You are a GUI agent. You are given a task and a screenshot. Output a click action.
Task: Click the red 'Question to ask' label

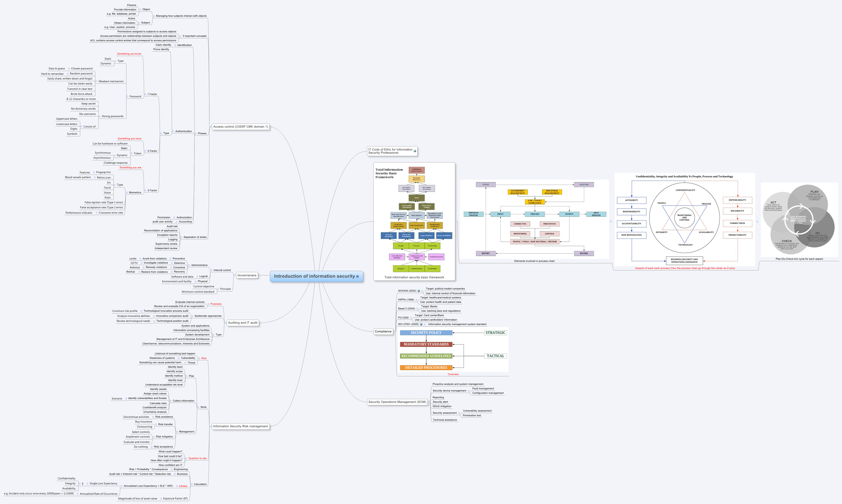197,458
